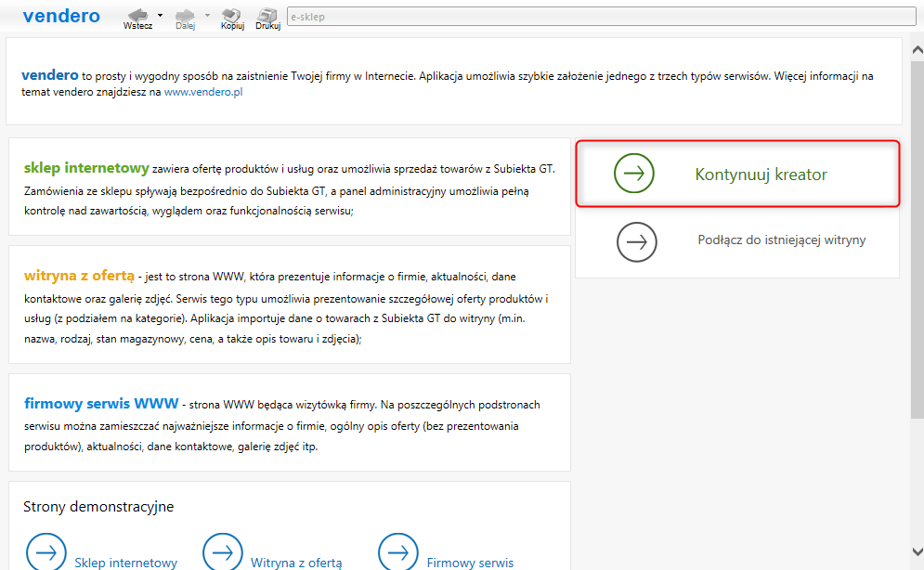The image size is (924, 570).
Task: Open the Sklep internetowy demo link
Action: [125, 563]
